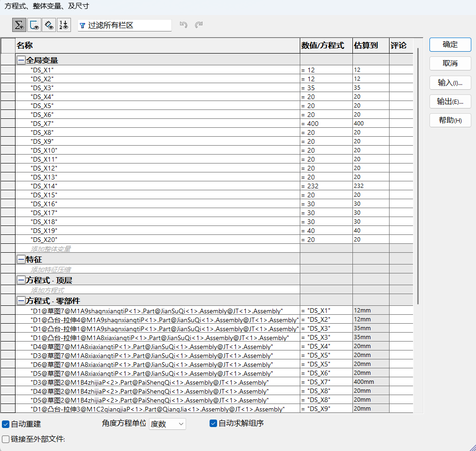Enable the 链接至外部文件 checkbox
The width and height of the screenshot is (476, 451).
click(6, 439)
